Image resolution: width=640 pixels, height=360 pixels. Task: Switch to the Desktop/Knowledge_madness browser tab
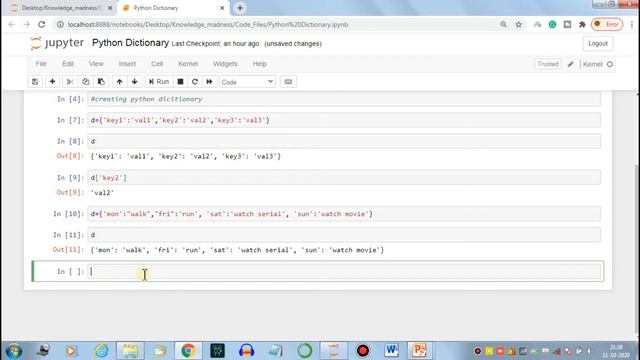pyautogui.click(x=61, y=8)
